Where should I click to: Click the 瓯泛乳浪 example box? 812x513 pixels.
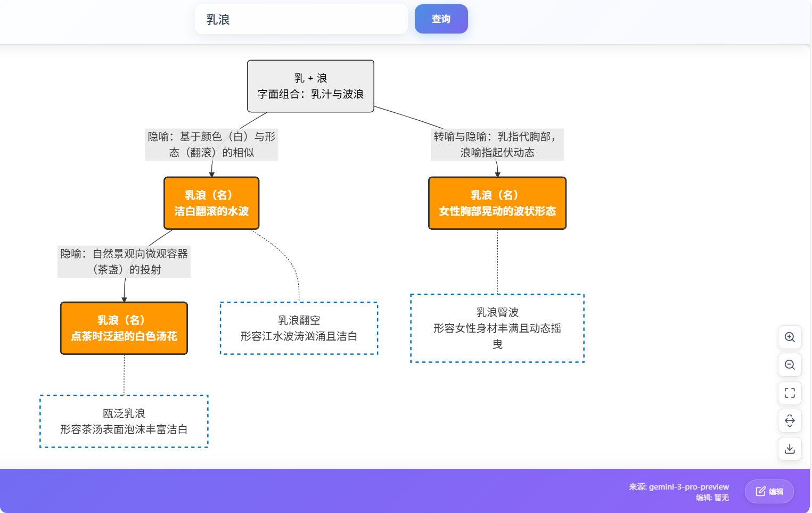click(124, 421)
